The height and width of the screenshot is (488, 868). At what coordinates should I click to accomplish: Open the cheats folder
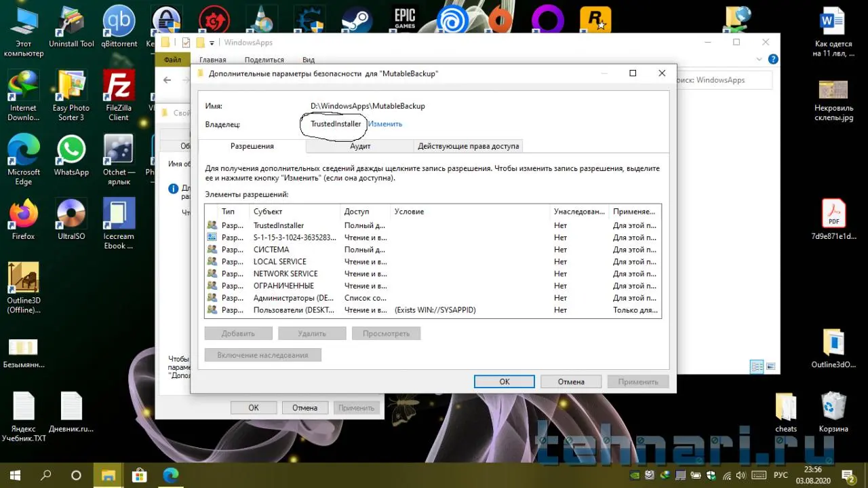click(786, 412)
